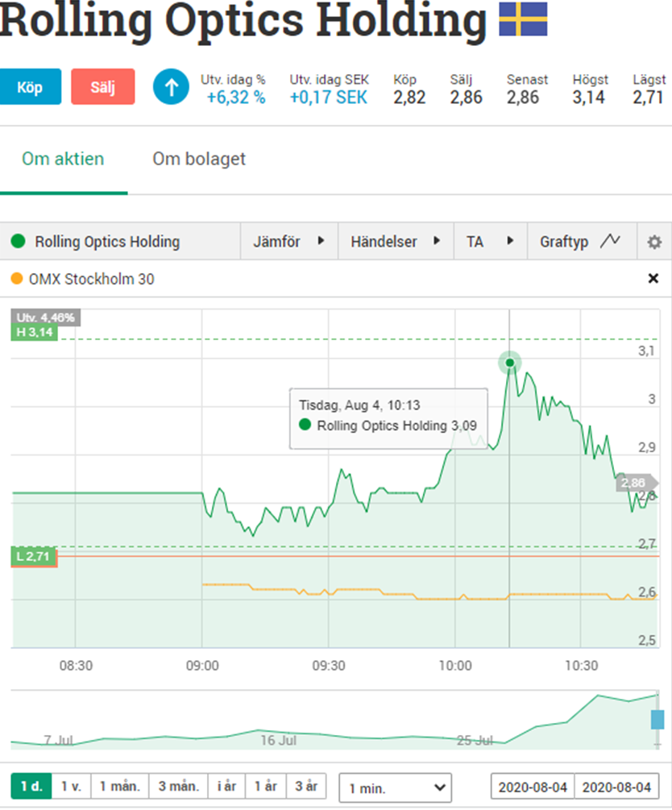Image resolution: width=672 pixels, height=810 pixels.
Task: Select the i år time range
Action: pyautogui.click(x=226, y=787)
